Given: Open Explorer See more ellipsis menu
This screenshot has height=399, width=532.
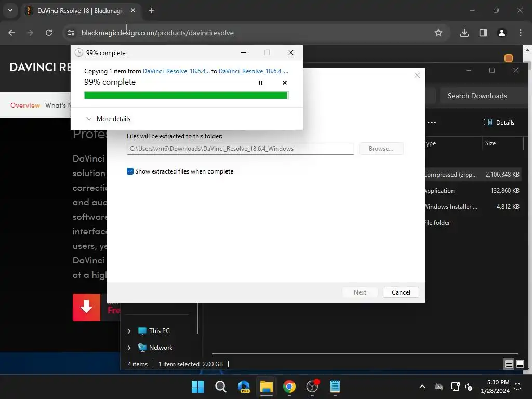Looking at the screenshot, I should [432, 123].
